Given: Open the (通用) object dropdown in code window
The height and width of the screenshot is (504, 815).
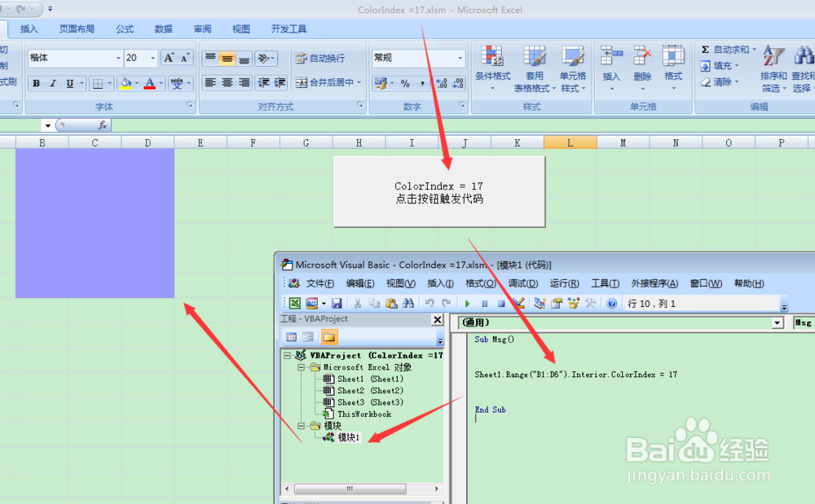Looking at the screenshot, I should pyautogui.click(x=777, y=323).
